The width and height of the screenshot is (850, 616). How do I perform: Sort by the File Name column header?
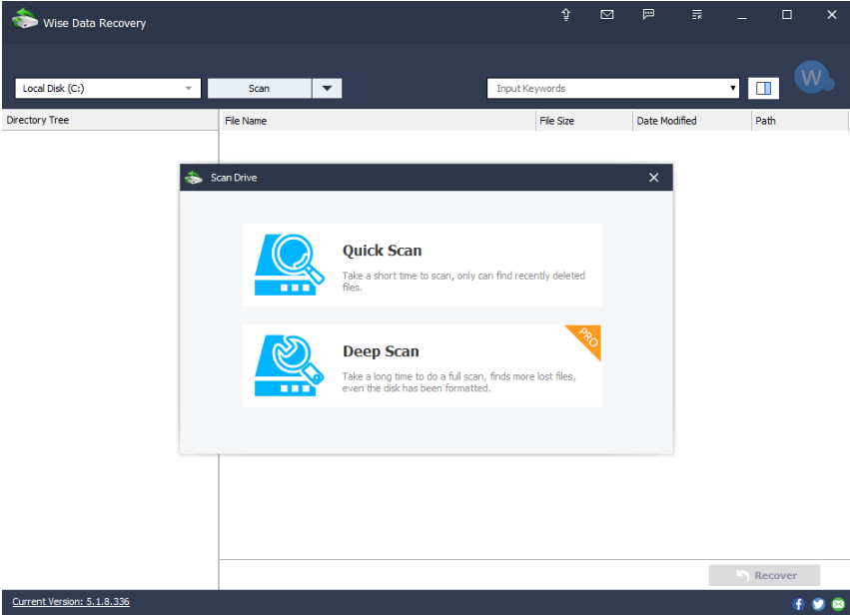pyautogui.click(x=377, y=121)
